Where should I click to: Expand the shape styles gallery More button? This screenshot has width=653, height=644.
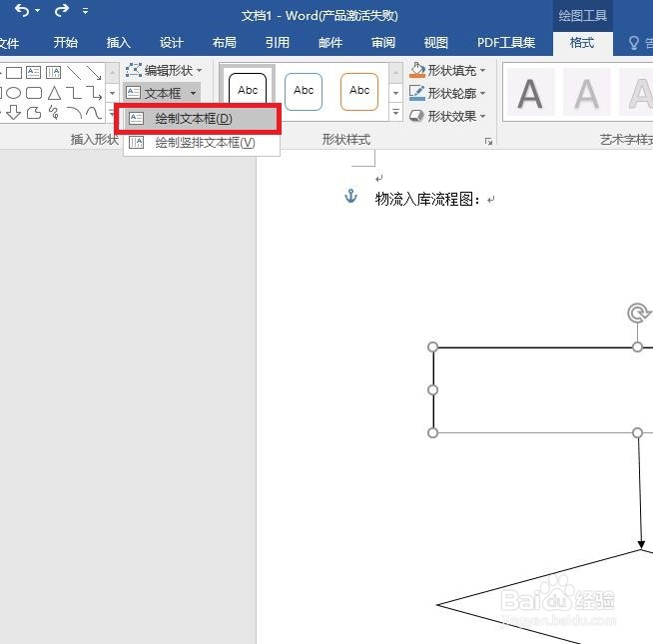click(396, 112)
